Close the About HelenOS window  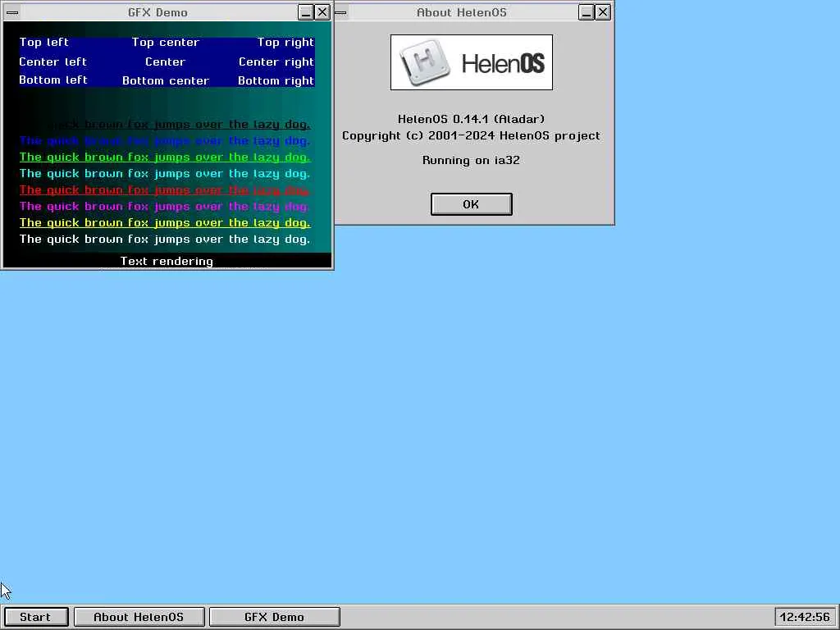603,12
